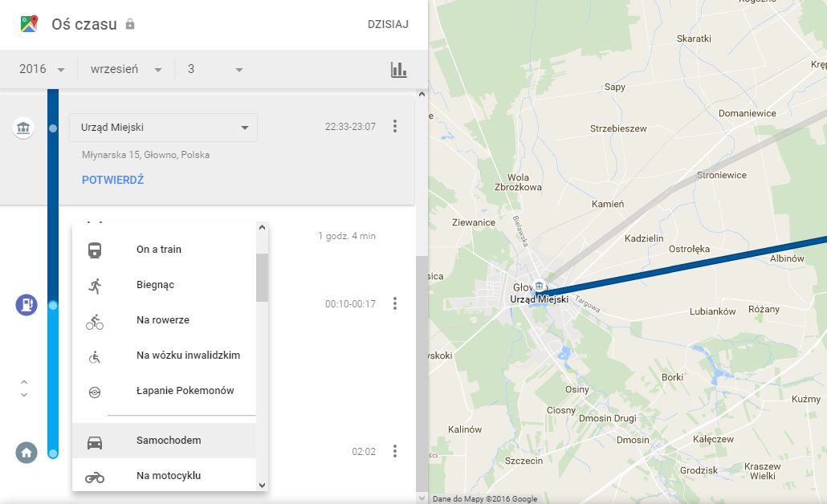Image resolution: width=827 pixels, height=504 pixels.
Task: Click the Dmosin Drugi map label
Action: (608, 418)
